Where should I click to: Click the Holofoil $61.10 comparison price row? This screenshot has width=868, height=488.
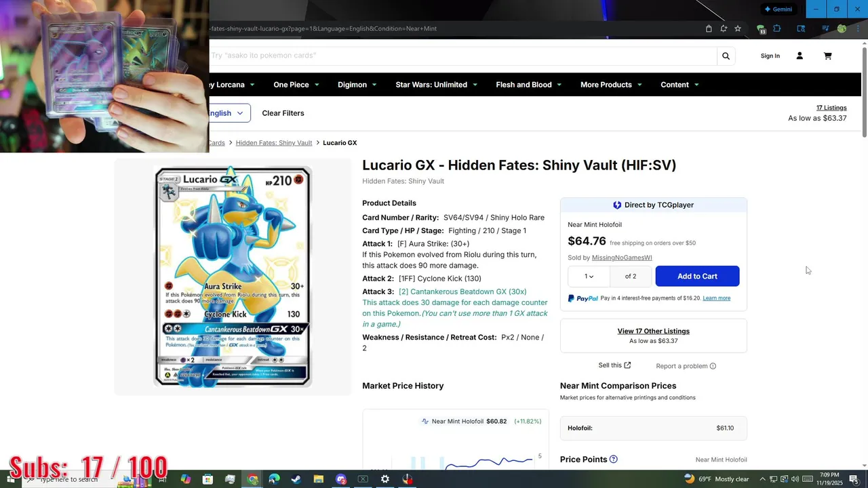point(653,428)
